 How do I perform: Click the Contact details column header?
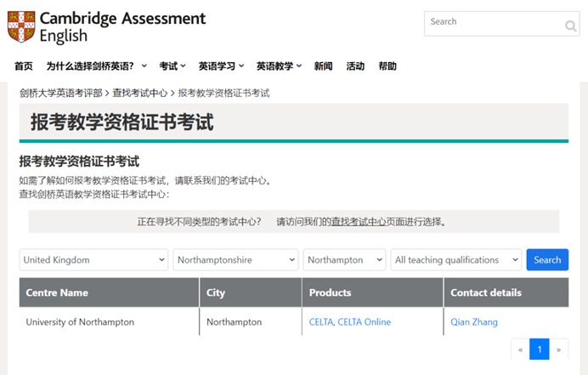coord(506,293)
